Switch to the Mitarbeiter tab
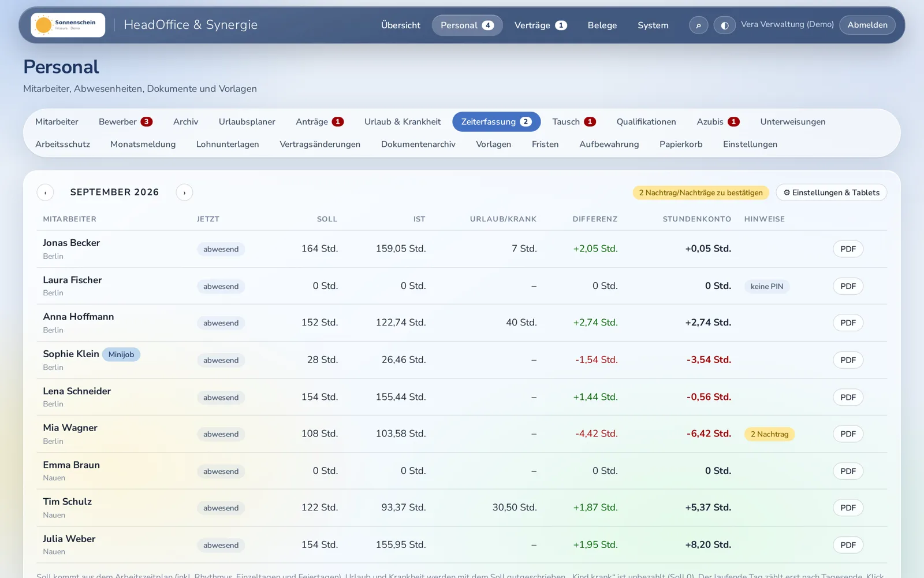Screen dimensions: 924x578 57,122
